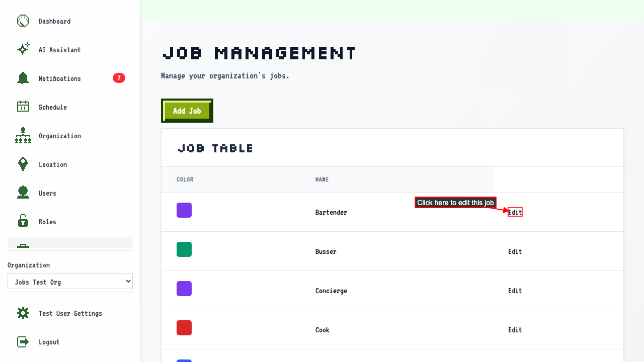Click the Add Job button
The height and width of the screenshot is (362, 644).
pos(187,111)
